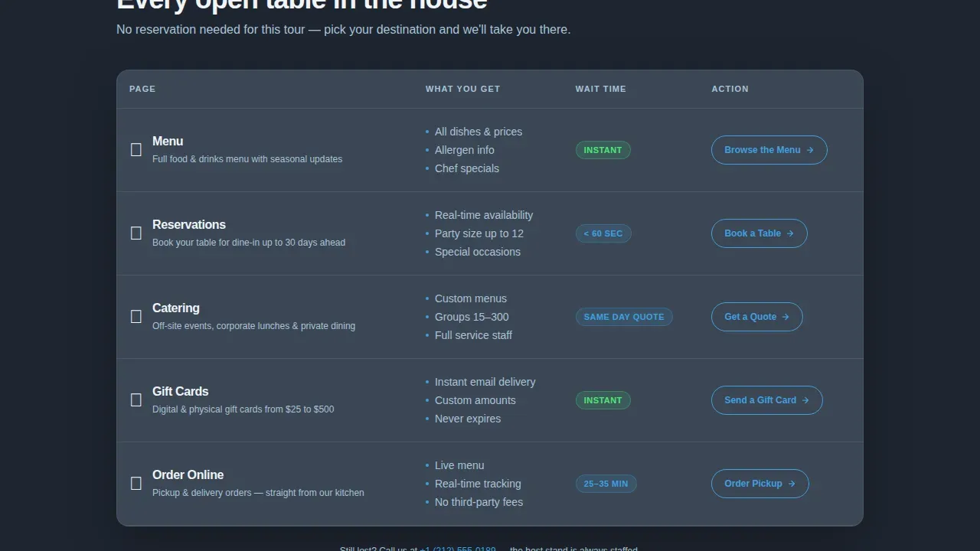Click the icon beside Menu row title
Viewport: 980px width, 551px height.
[x=136, y=150]
